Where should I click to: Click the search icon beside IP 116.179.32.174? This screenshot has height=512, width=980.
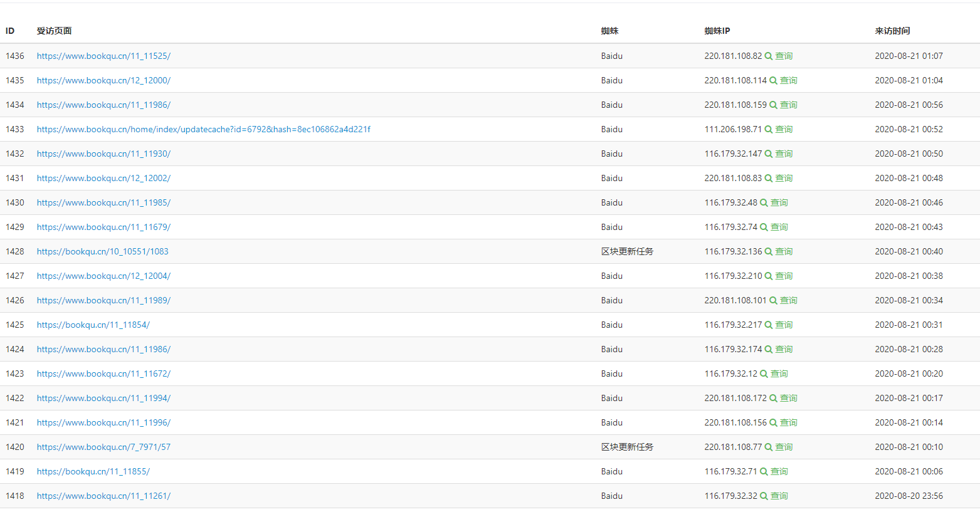(x=769, y=350)
